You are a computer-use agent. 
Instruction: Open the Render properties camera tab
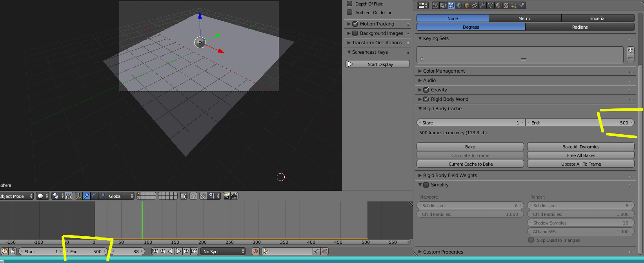(x=435, y=5)
